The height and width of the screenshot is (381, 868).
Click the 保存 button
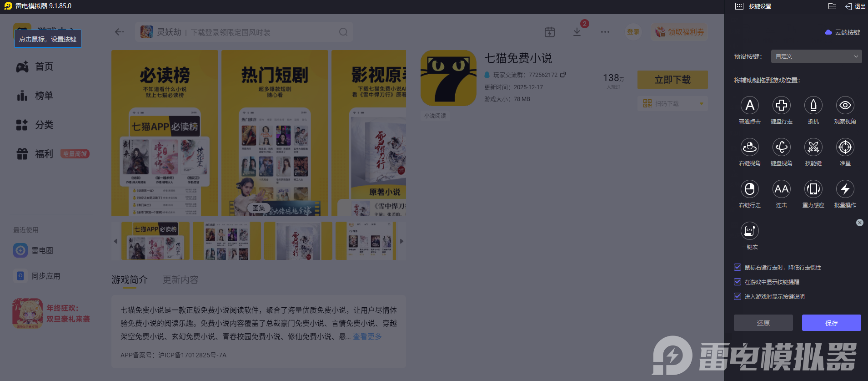pos(831,323)
